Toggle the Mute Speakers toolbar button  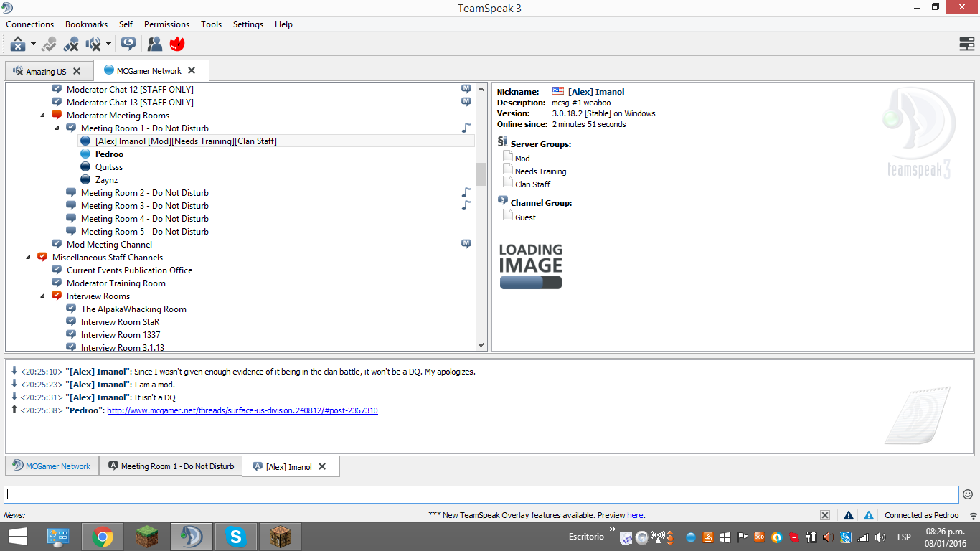coord(93,44)
